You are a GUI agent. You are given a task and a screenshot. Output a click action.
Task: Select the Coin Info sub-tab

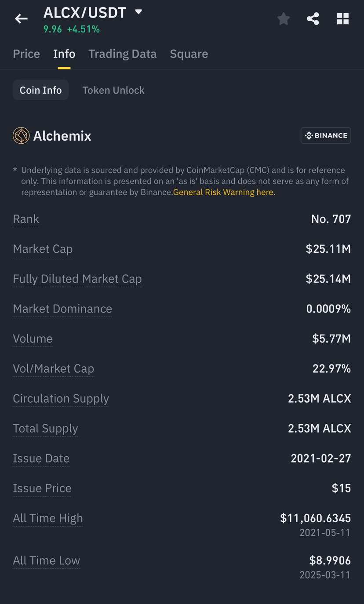pyautogui.click(x=41, y=90)
